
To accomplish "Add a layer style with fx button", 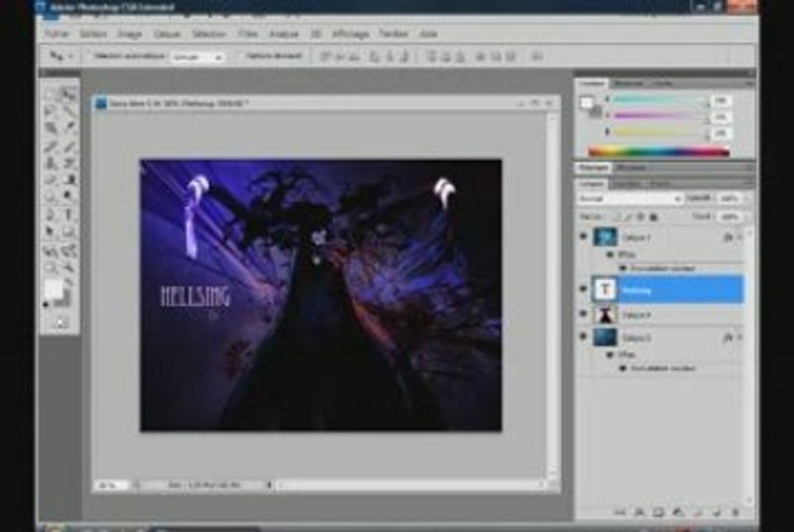I will tap(639, 512).
